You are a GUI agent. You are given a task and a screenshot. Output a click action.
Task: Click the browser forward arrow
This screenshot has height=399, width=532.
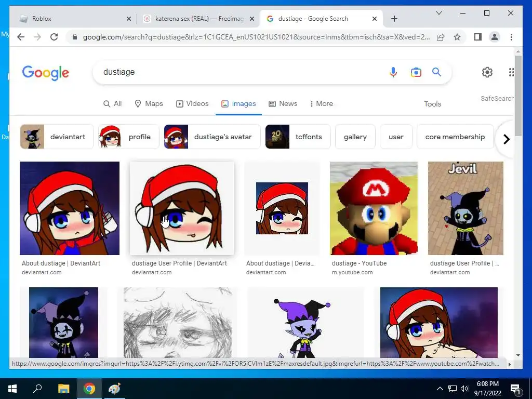click(37, 37)
